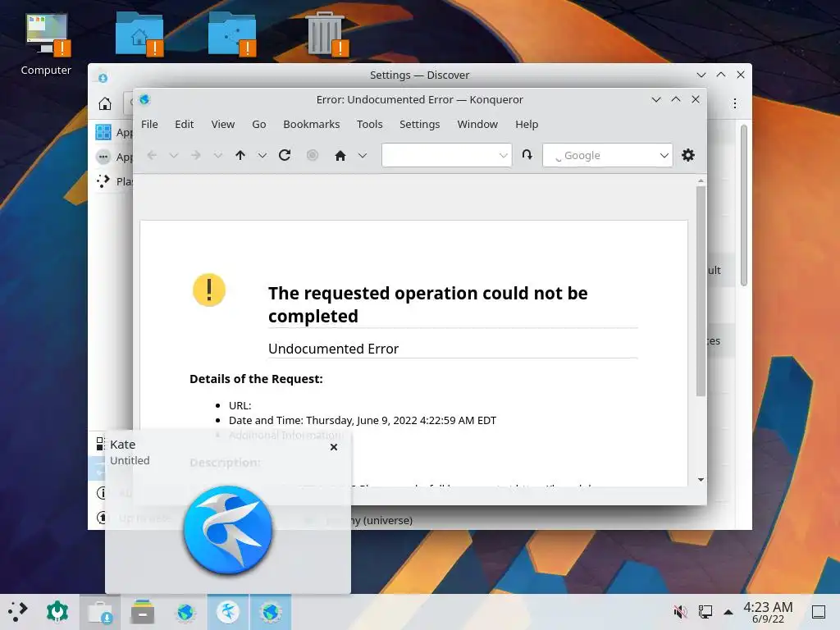Click the scroll up arrow in Konqueror
The height and width of the screenshot is (630, 840).
pyautogui.click(x=701, y=181)
